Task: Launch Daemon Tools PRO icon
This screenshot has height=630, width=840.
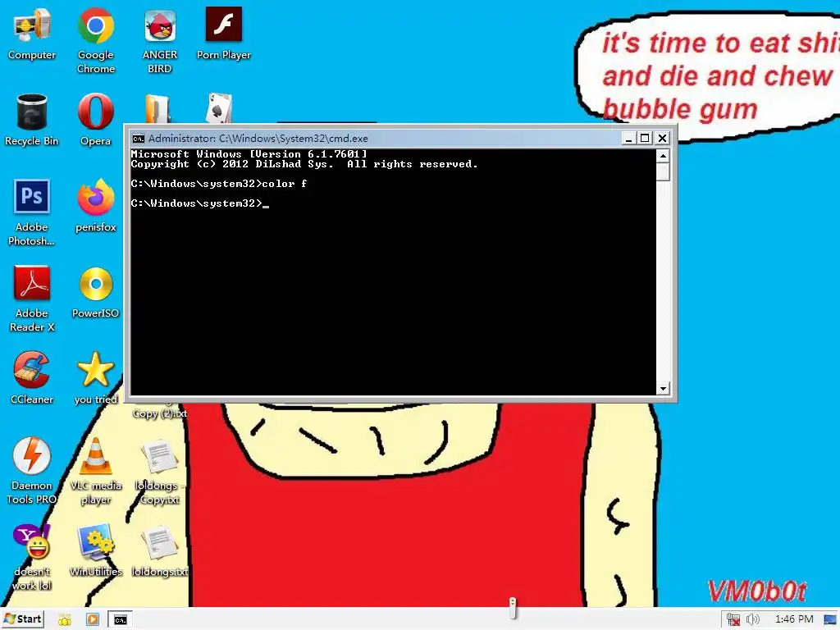Action: (x=32, y=470)
